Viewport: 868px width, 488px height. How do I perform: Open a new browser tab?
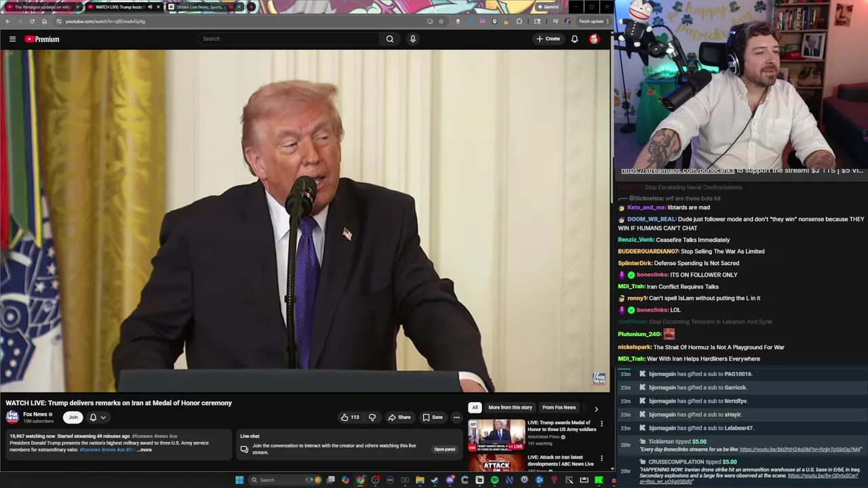tap(251, 7)
